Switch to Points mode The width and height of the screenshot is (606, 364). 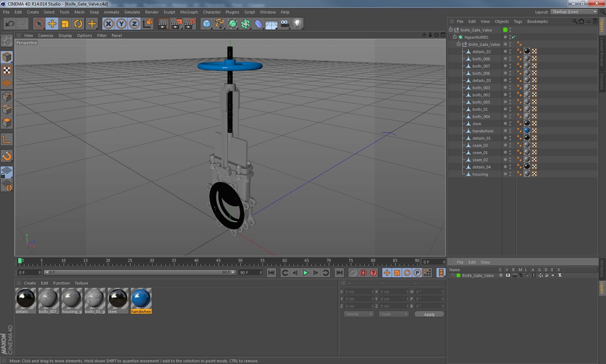click(x=7, y=97)
